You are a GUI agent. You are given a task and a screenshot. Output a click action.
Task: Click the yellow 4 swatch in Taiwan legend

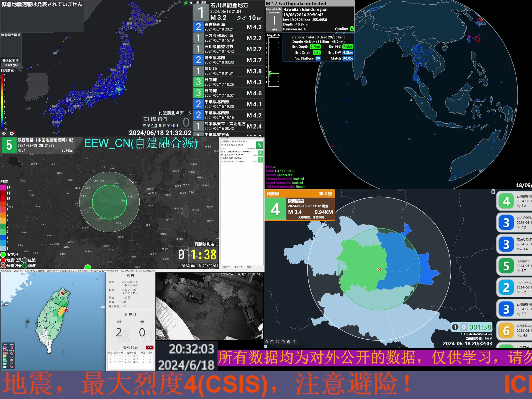tap(4, 356)
